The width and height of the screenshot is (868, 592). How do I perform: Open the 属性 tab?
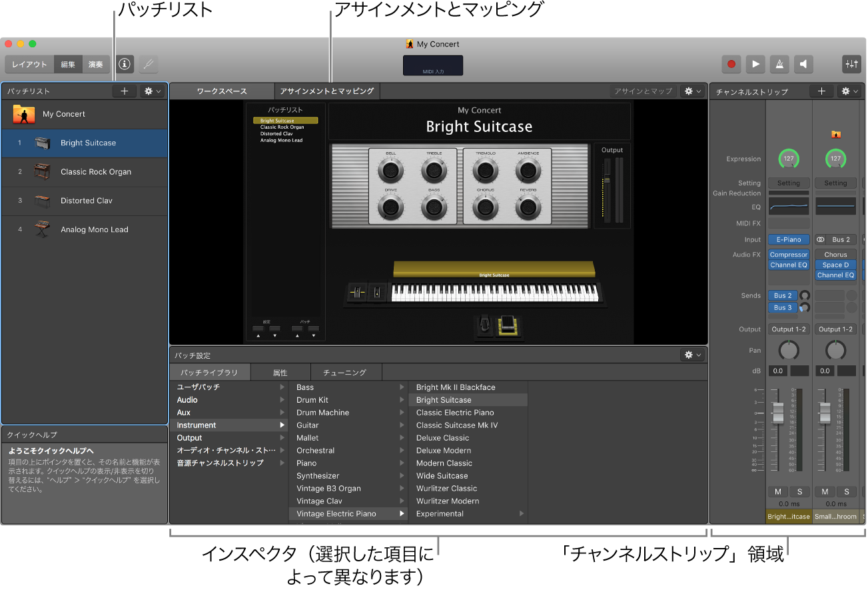[x=280, y=373]
